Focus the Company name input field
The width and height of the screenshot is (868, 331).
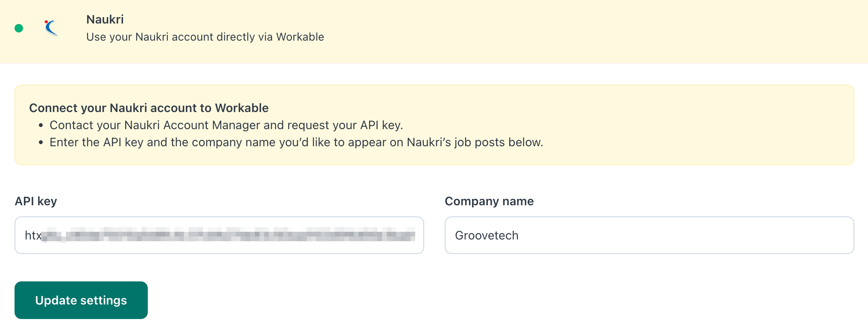click(649, 235)
